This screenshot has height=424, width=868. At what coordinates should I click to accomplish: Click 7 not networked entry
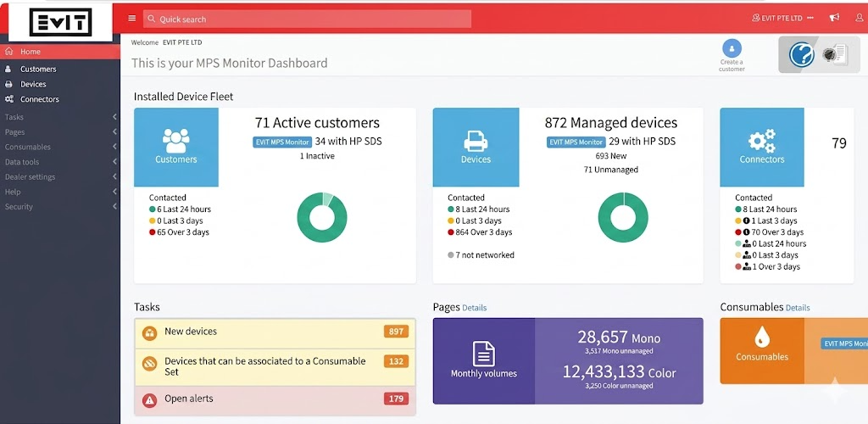pos(481,255)
